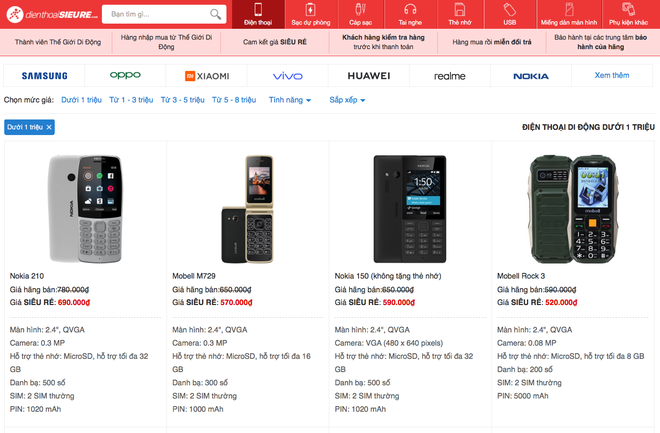Screen dimensions: 660x433
Task: Expand the Tính năng dropdown
Action: point(290,100)
